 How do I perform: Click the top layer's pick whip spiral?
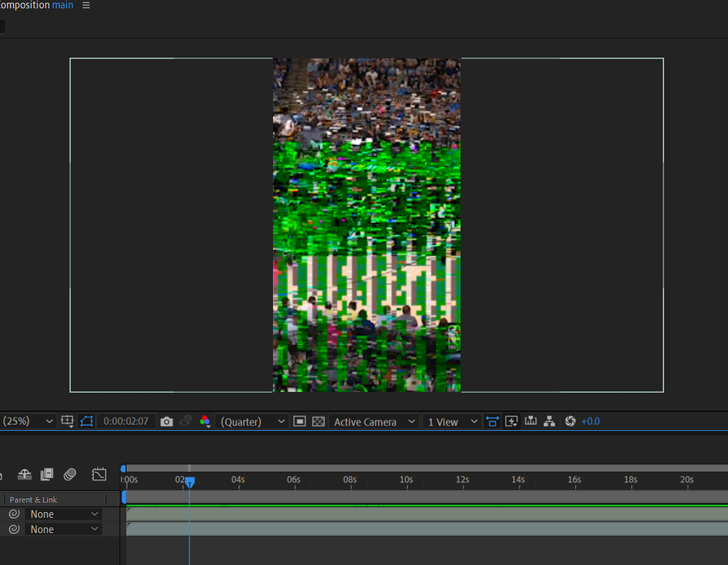[x=13, y=514]
